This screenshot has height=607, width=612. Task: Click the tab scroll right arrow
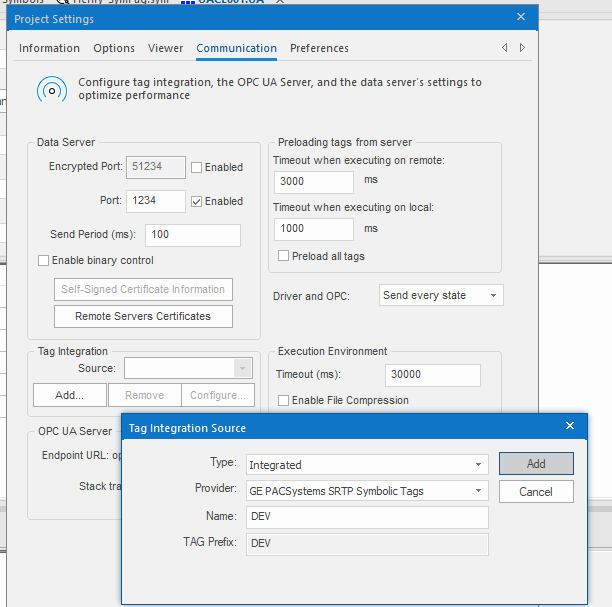click(x=522, y=48)
